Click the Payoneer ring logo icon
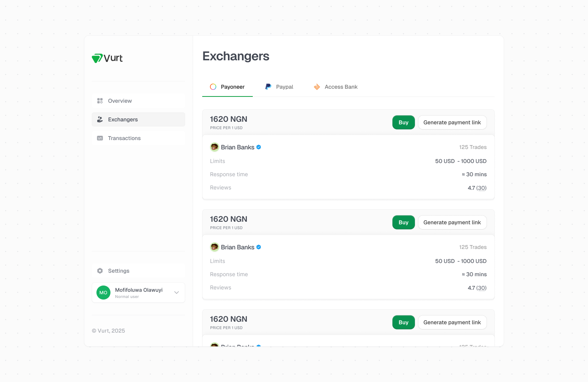The width and height of the screenshot is (588, 382). coord(213,87)
